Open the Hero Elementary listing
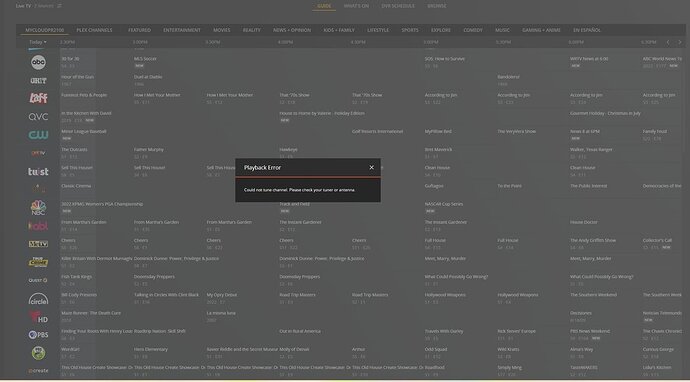The width and height of the screenshot is (690, 382). coord(151,349)
